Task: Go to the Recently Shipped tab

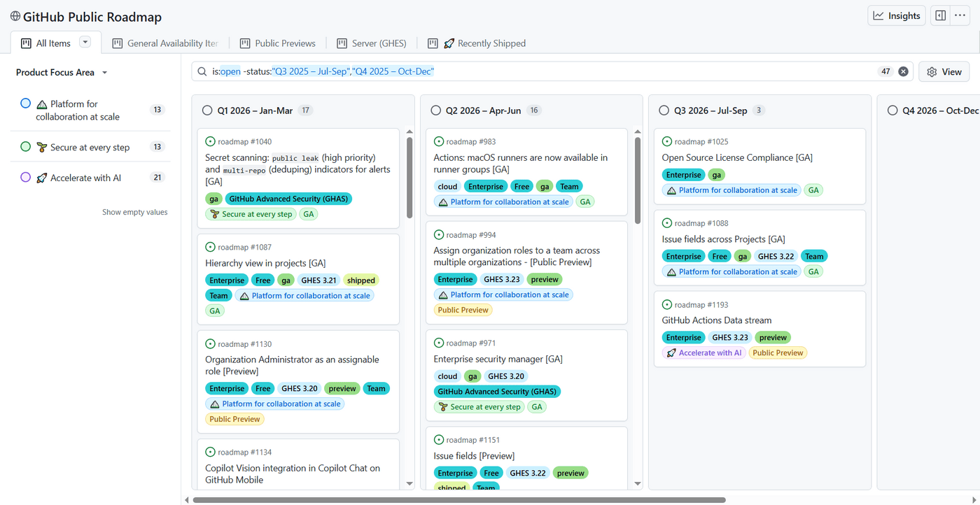Action: click(477, 43)
